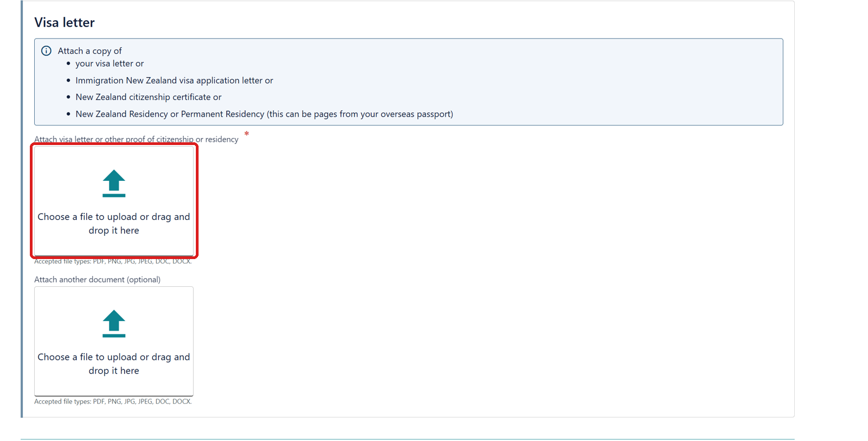This screenshot has height=441, width=868.
Task: Click label 'Attach visa letter or other proof'
Action: pyautogui.click(x=136, y=139)
